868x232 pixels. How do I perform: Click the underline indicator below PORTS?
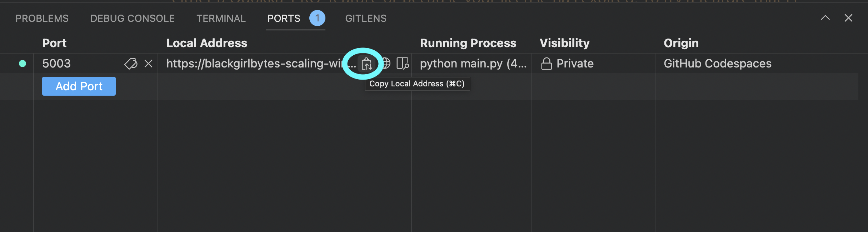(295, 30)
